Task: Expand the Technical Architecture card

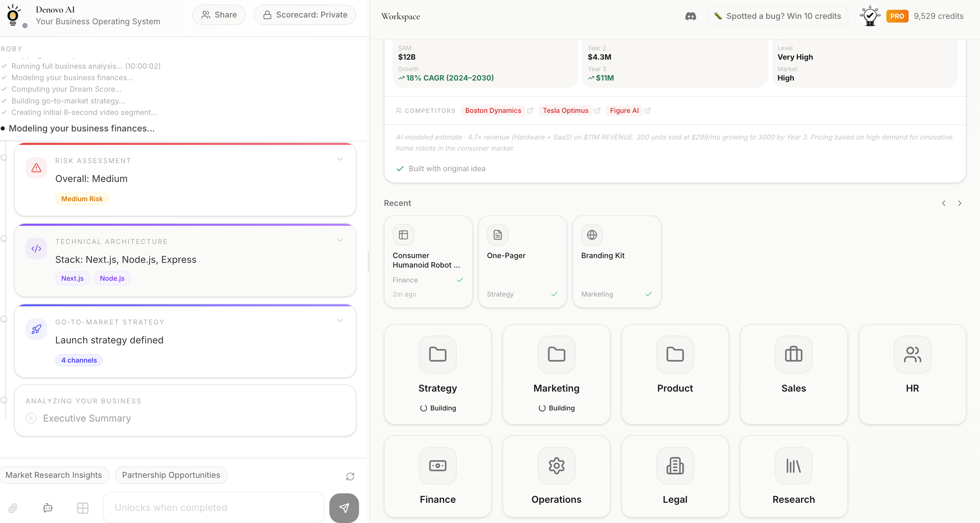Action: point(340,240)
